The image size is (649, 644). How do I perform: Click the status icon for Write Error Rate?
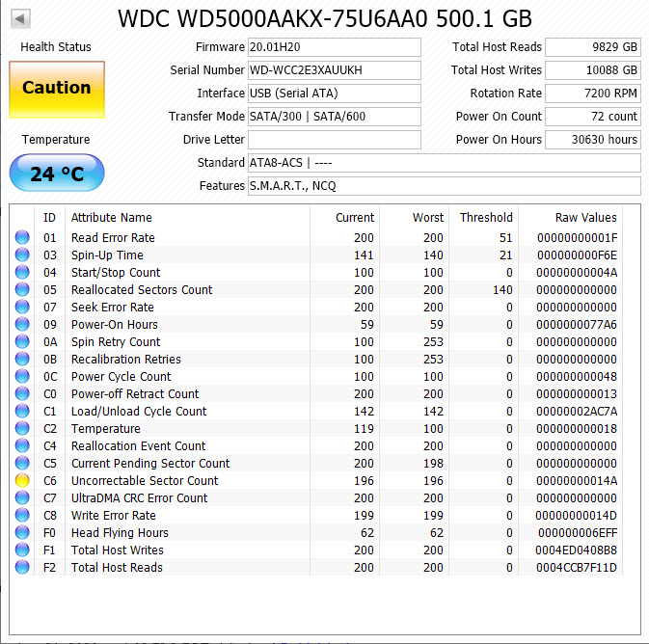point(22,516)
